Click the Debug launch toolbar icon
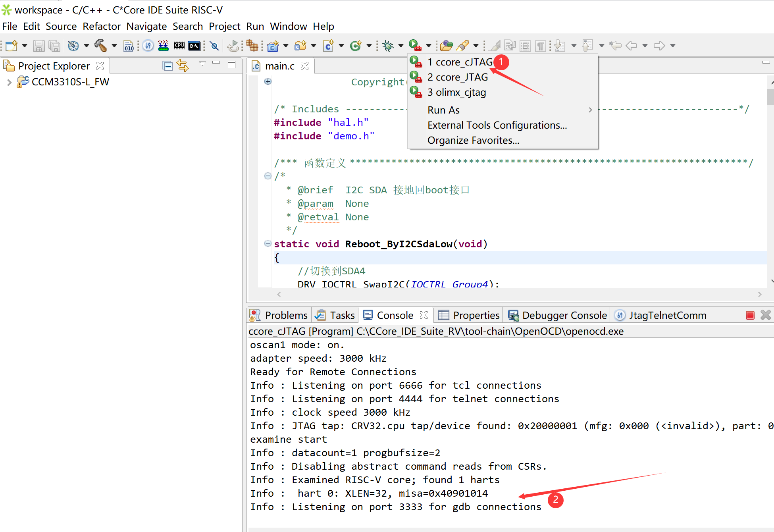The image size is (774, 532). tap(387, 46)
